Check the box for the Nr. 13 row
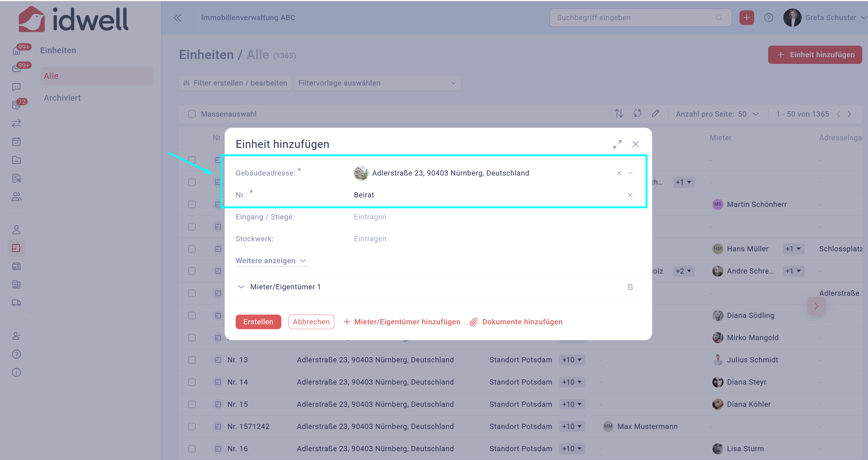The image size is (868, 460). pos(192,360)
